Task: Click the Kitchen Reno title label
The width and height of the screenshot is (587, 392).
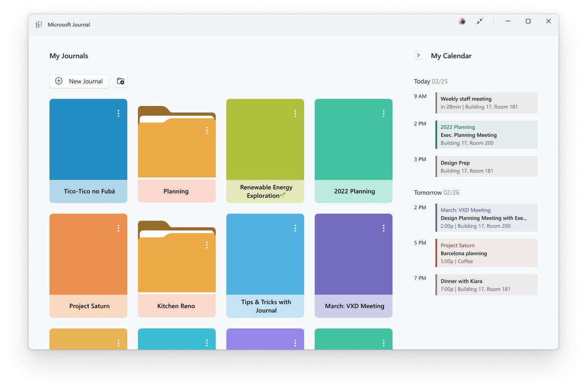Action: click(176, 306)
